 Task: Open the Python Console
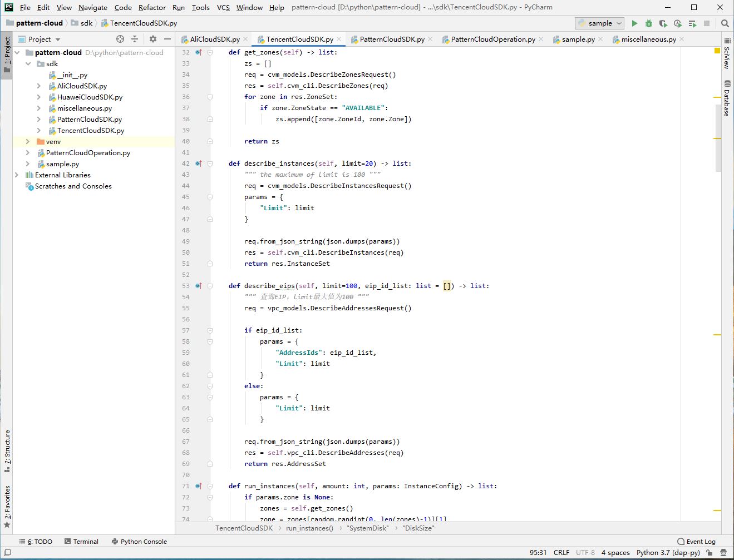click(x=139, y=541)
